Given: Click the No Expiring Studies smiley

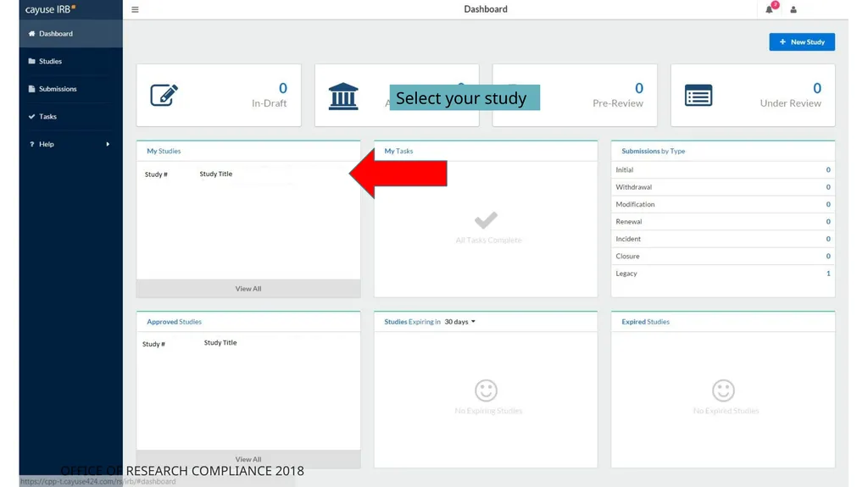Looking at the screenshot, I should [486, 390].
